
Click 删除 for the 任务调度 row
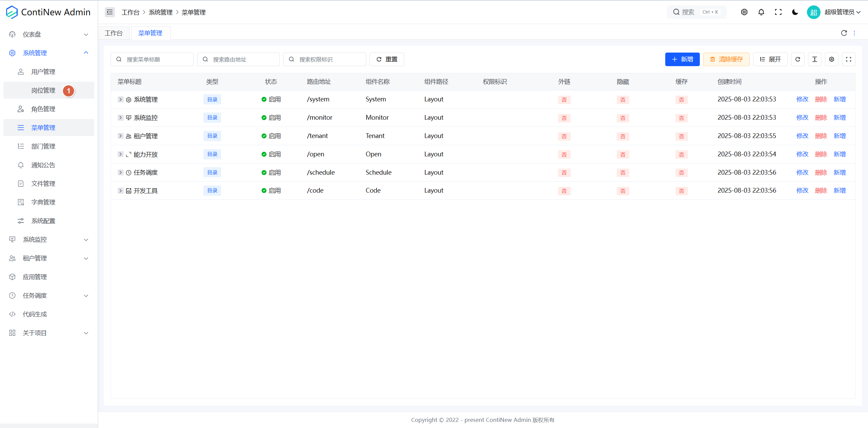(821, 173)
